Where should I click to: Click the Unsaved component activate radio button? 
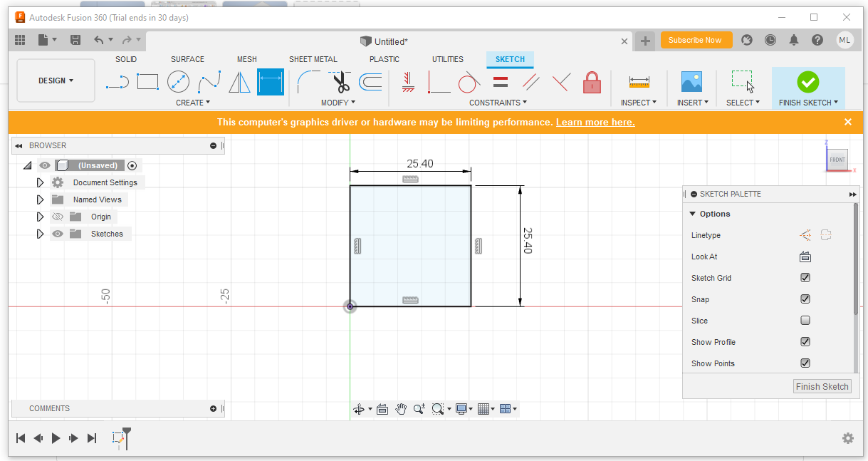coord(132,165)
